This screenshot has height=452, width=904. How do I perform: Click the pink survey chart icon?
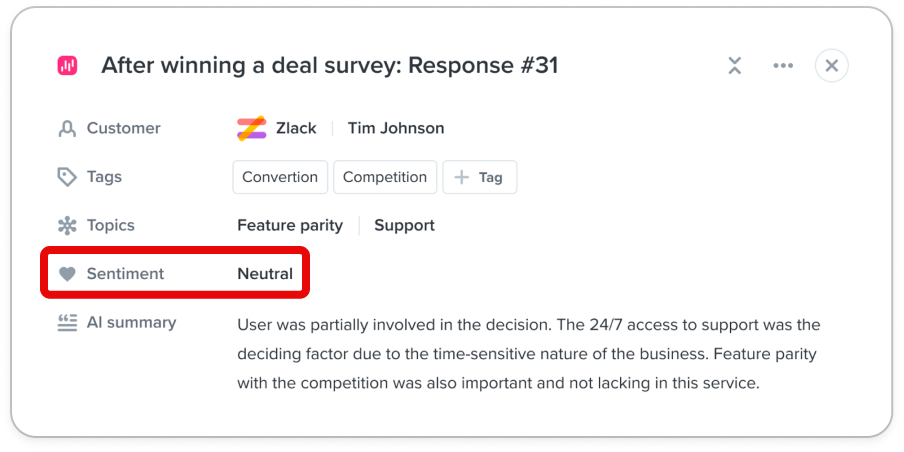tap(67, 66)
